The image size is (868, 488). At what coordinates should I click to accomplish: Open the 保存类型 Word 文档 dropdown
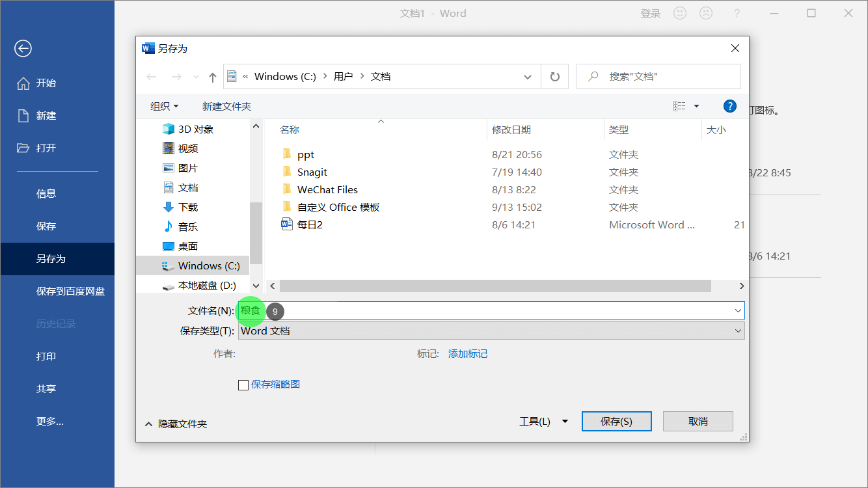pos(491,331)
